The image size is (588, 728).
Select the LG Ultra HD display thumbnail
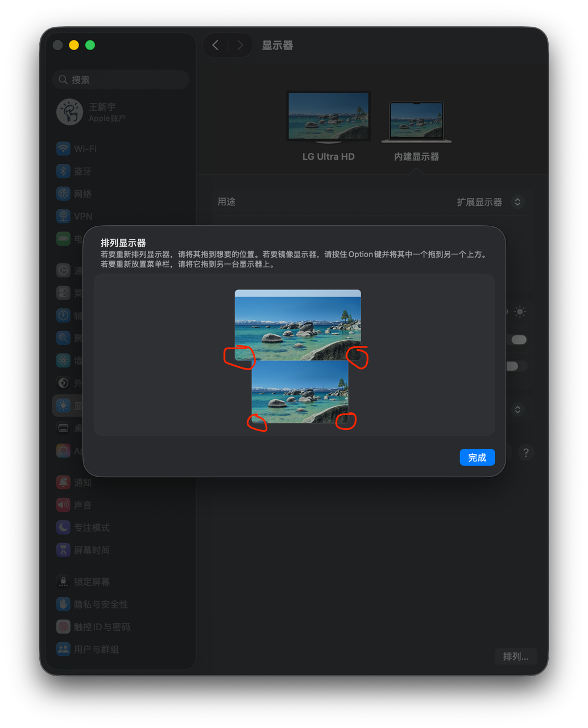328,117
